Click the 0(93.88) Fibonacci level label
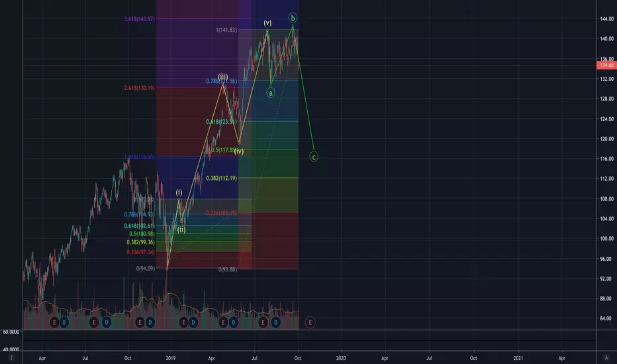The width and height of the screenshot is (617, 364). pos(228,269)
